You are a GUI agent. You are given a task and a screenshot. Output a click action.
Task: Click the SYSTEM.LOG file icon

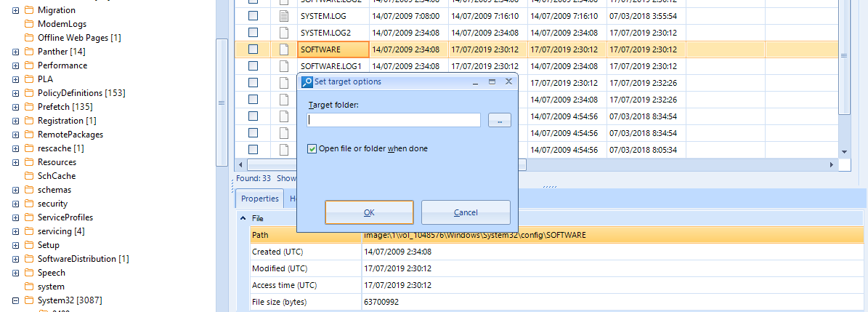pos(285,16)
